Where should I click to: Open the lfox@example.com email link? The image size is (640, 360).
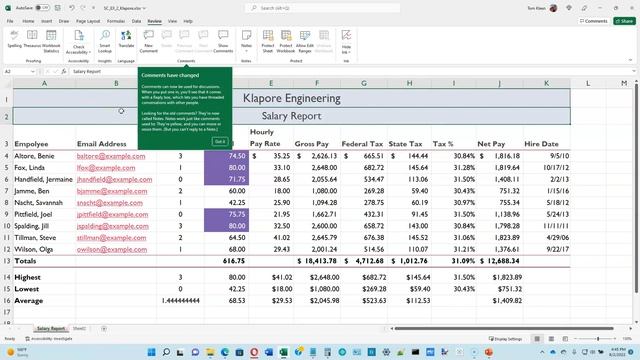106,168
